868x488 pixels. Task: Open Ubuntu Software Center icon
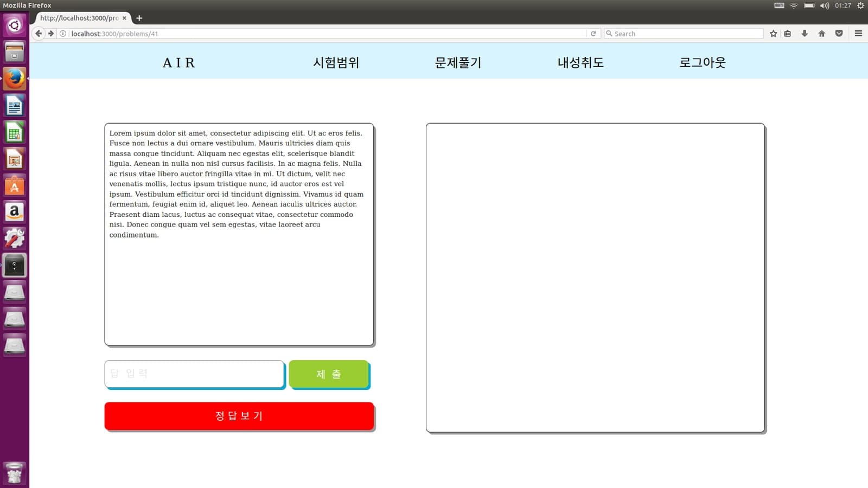click(15, 185)
